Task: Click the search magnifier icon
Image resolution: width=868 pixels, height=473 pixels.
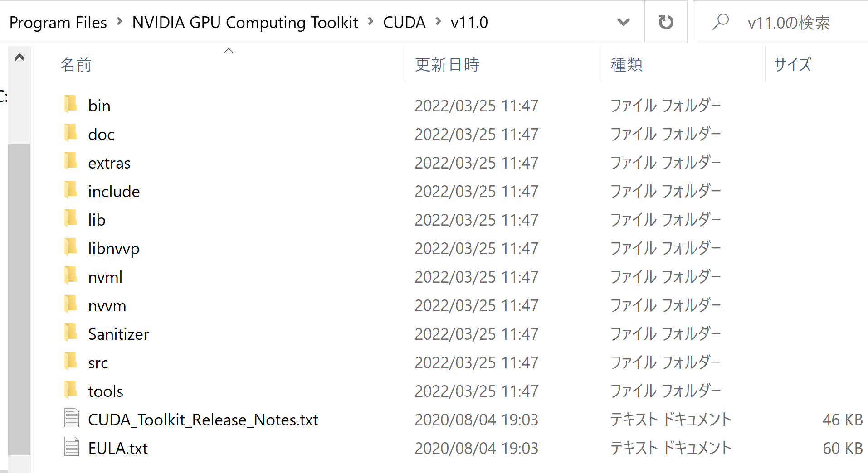Action: (x=720, y=22)
